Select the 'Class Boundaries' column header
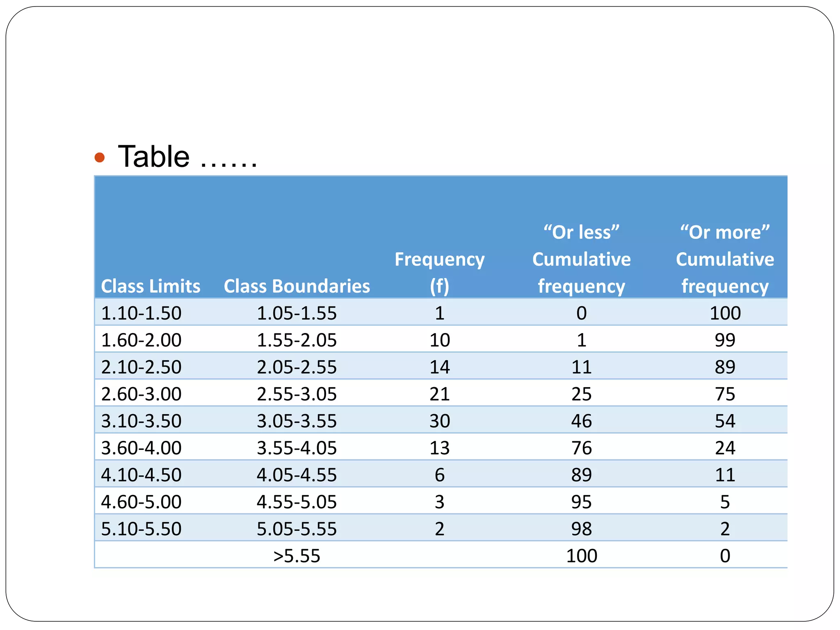Viewport: 840px width, 630px height. pos(297,286)
